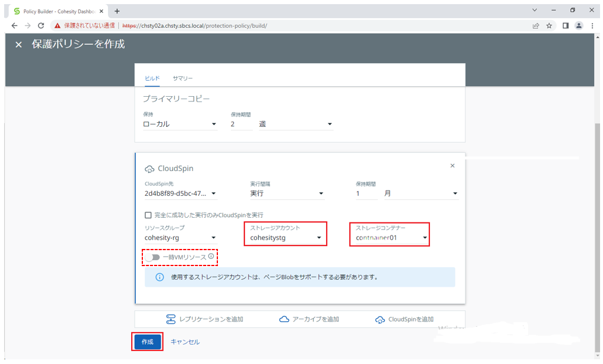Open the ストレージアカウント dropdown

pyautogui.click(x=286, y=238)
